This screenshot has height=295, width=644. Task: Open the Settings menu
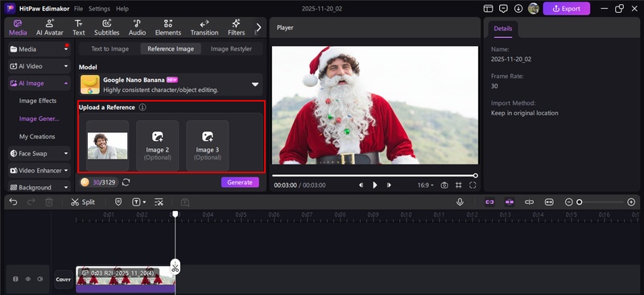(x=99, y=9)
